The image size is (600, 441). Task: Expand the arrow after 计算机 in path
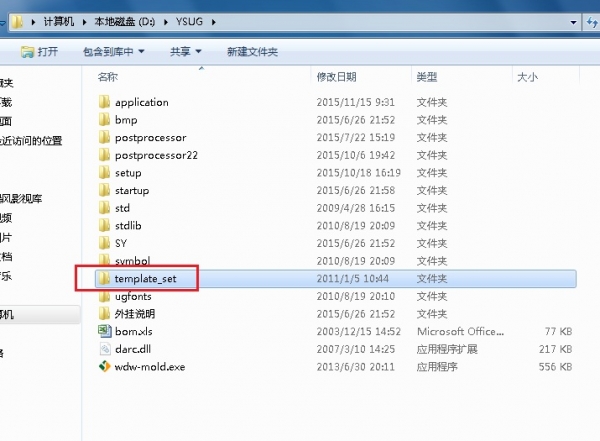tap(84, 22)
